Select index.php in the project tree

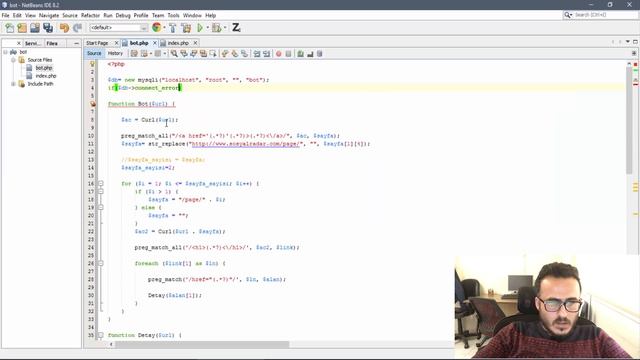click(x=46, y=76)
